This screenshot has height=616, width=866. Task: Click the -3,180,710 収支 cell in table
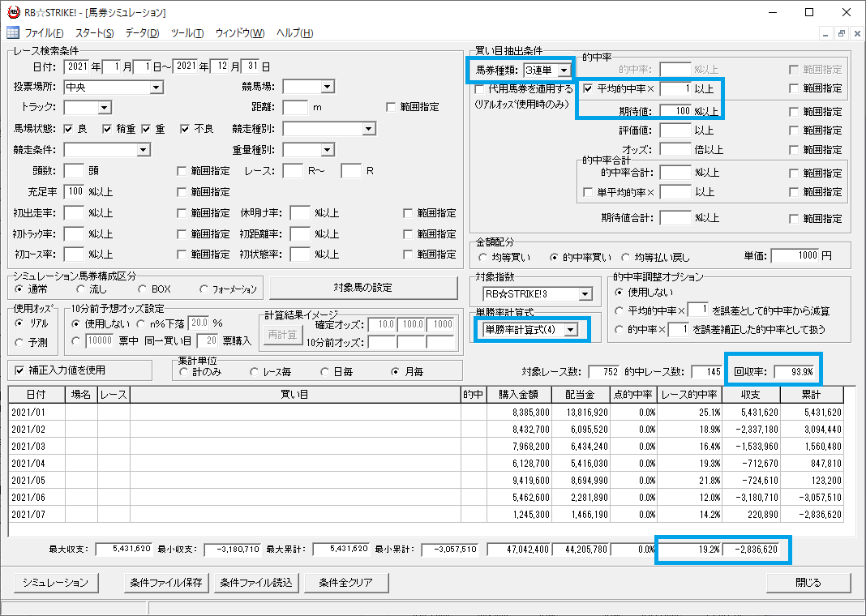coord(751,498)
